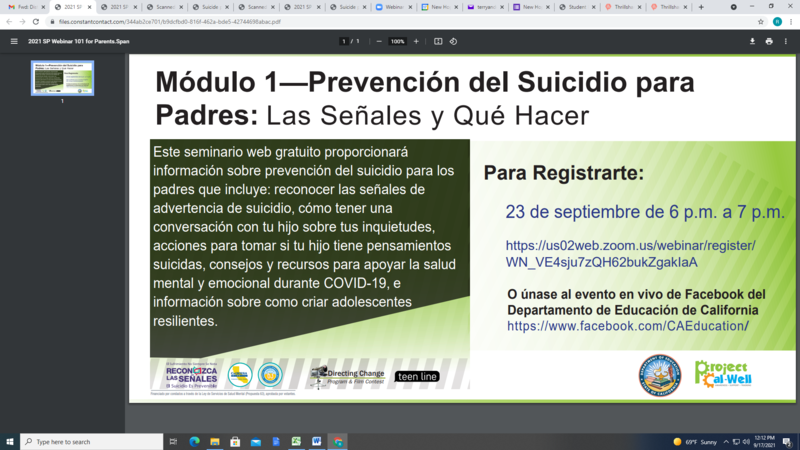Go back to the previous page
Image resolution: width=800 pixels, height=450 pixels.
point(9,21)
